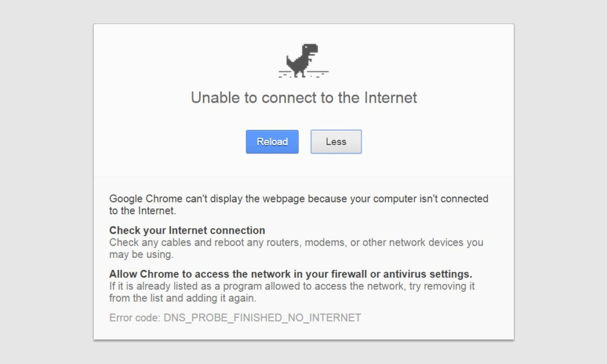Click Less to hide troubleshooting details
Screen dimensions: 607x364
(x=336, y=141)
